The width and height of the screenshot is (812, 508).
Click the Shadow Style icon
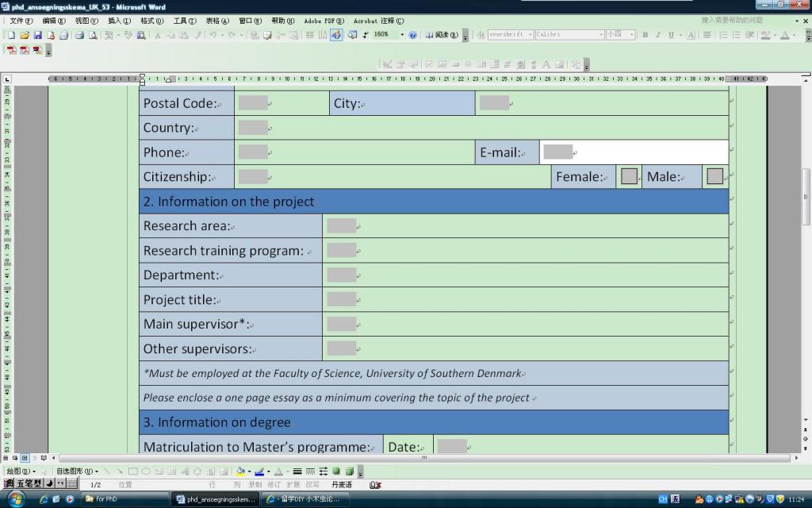(x=336, y=471)
